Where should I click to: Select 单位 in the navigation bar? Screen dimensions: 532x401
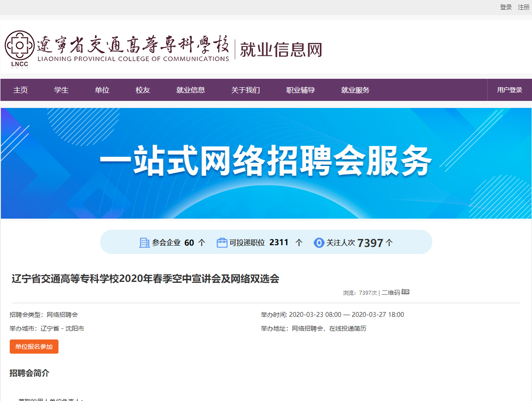pos(102,90)
